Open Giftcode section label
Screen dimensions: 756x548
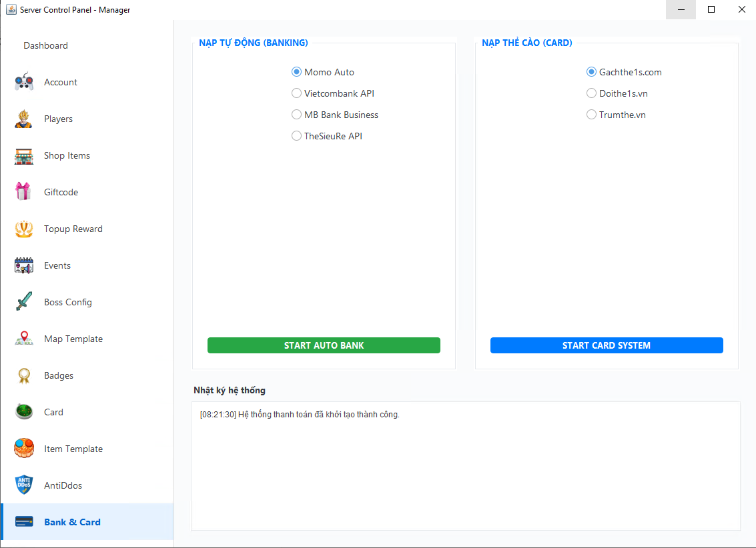pos(61,192)
